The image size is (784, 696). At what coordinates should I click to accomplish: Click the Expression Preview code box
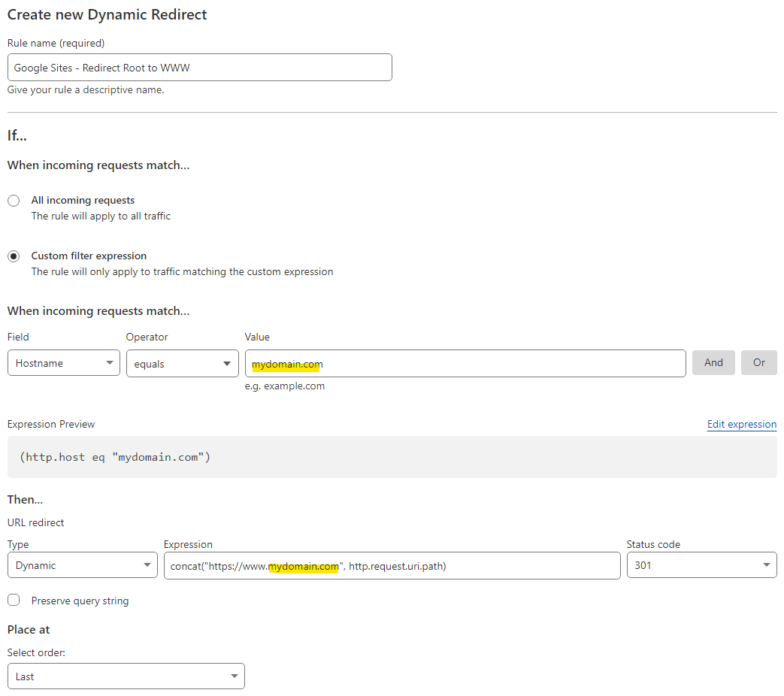392,457
